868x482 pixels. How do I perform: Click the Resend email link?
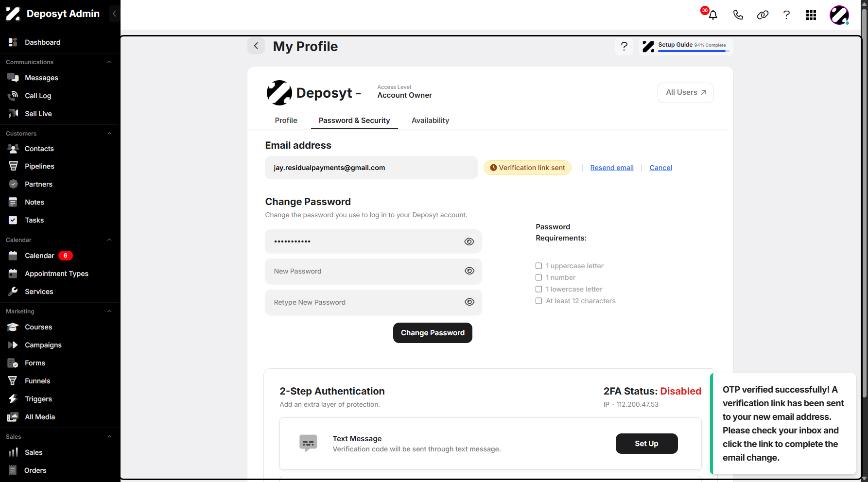pos(612,168)
